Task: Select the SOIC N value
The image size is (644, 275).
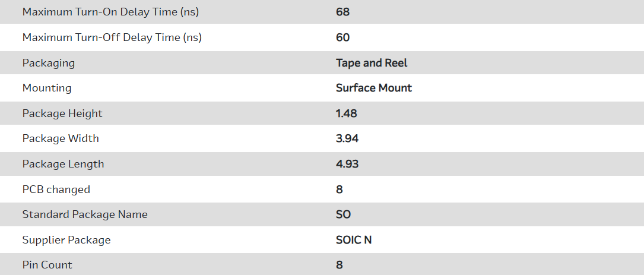Action: pos(354,240)
